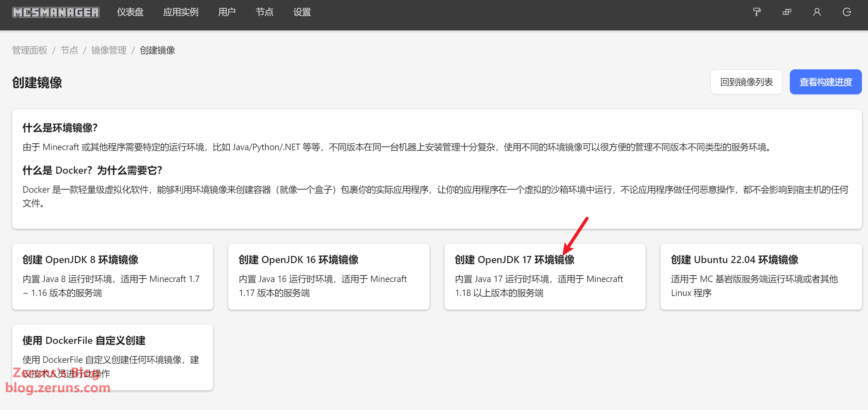Select 创建 Ubuntu 22.04 环境镜像 card

click(x=761, y=277)
